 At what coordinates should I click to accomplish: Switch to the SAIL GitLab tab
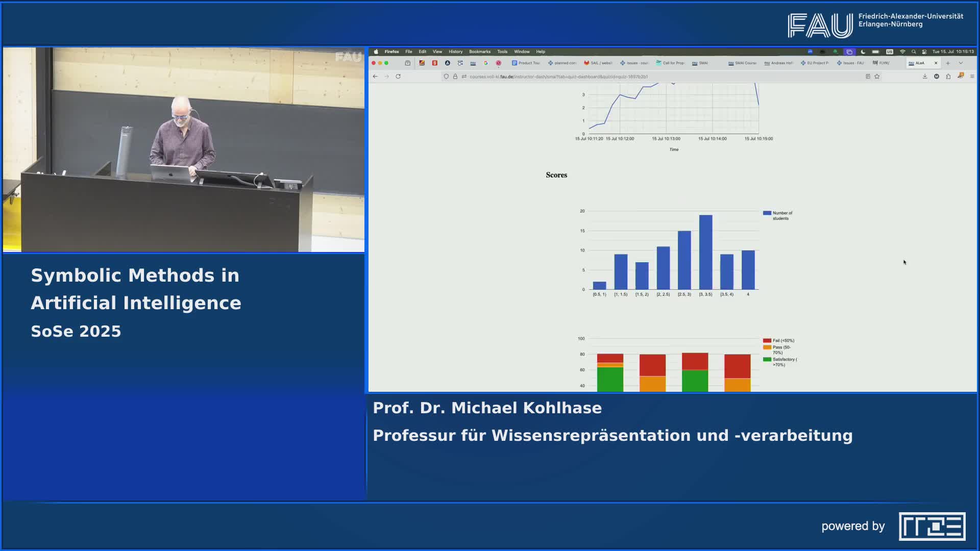click(x=598, y=63)
